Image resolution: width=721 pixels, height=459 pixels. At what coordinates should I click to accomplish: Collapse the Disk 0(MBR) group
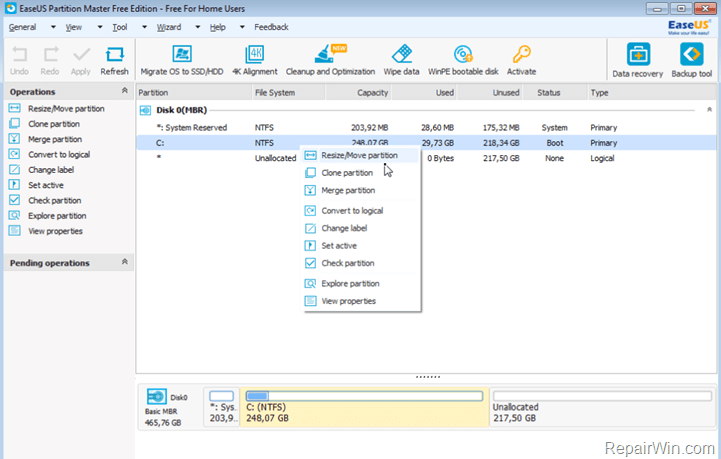point(710,109)
